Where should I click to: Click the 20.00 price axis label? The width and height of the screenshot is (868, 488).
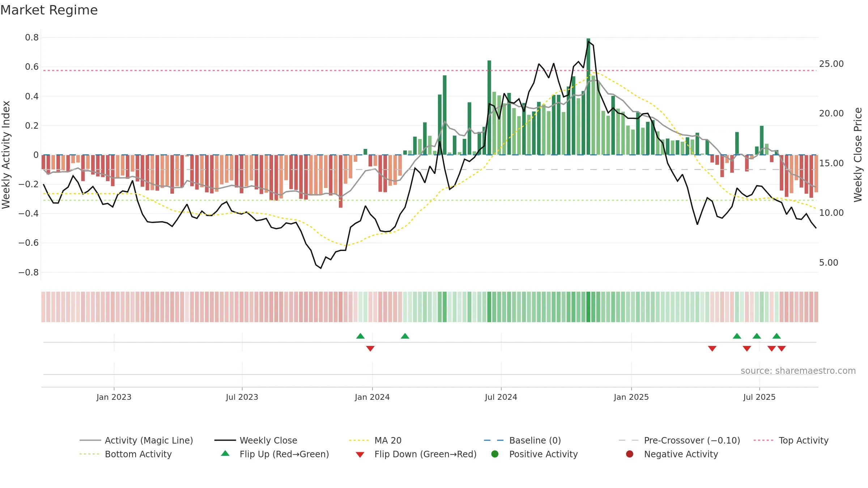831,114
